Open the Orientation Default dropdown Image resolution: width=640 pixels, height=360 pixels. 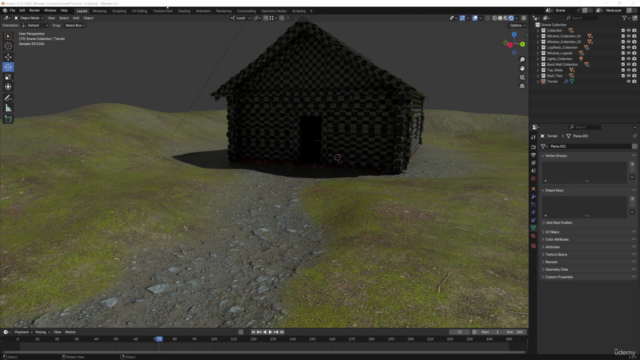35,25
